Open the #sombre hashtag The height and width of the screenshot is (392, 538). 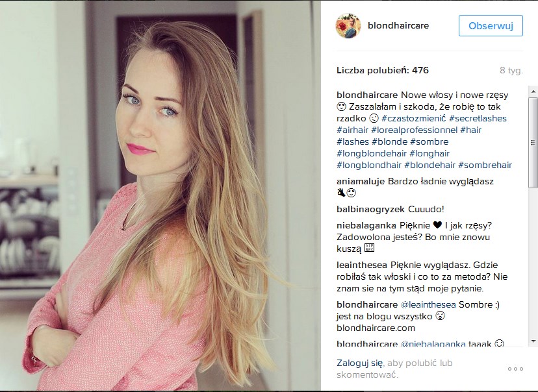(x=429, y=141)
